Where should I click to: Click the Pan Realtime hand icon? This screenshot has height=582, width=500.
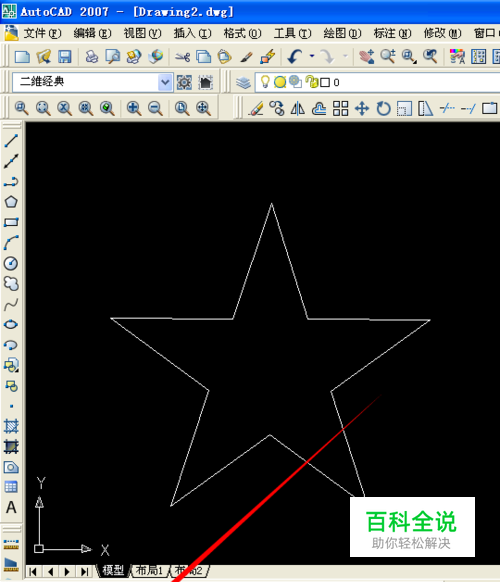[366, 57]
